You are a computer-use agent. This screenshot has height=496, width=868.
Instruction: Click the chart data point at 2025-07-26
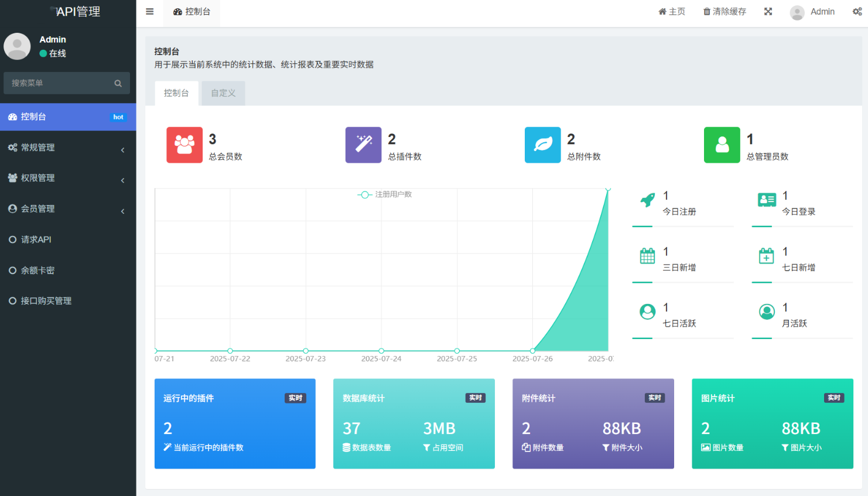coord(532,351)
